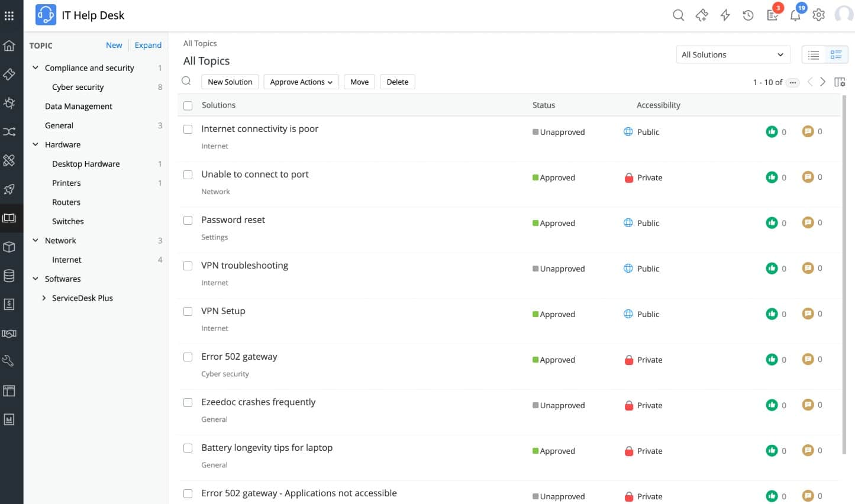The height and width of the screenshot is (504, 855).
Task: Switch to the detailed list view layout
Action: pyautogui.click(x=836, y=54)
